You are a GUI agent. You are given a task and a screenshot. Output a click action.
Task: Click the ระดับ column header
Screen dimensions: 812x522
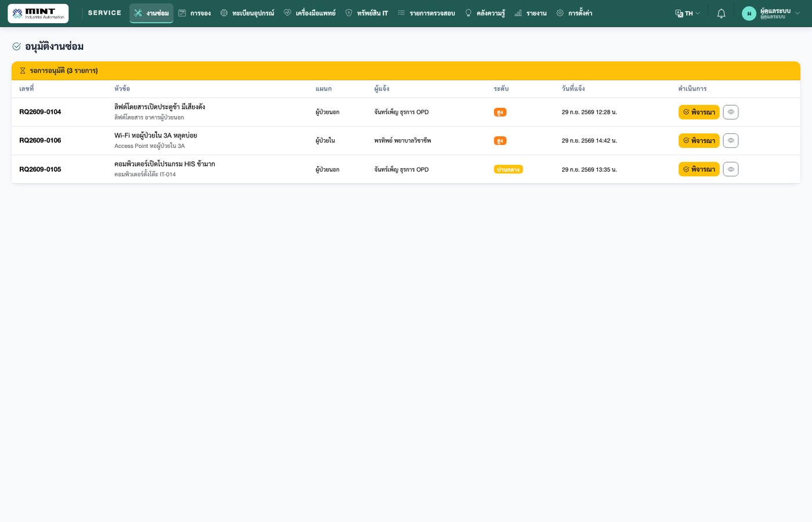tap(501, 89)
